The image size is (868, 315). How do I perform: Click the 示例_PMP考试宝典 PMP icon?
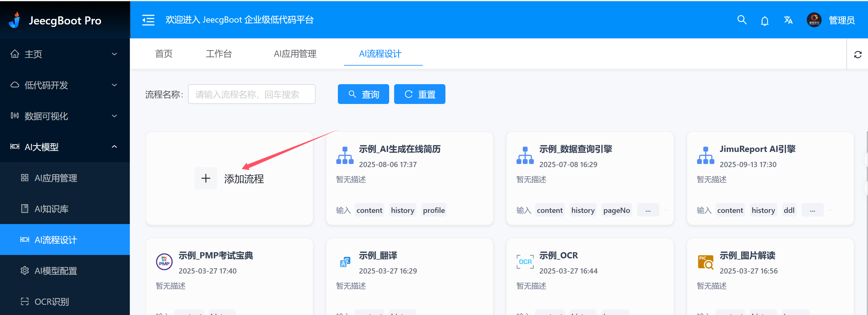164,262
